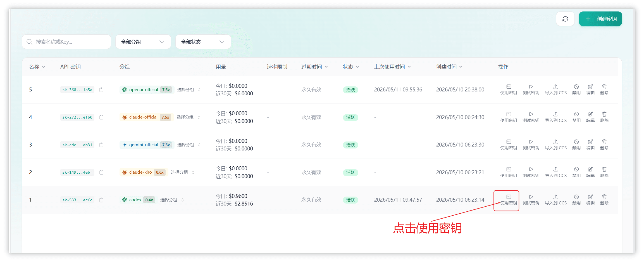Open 选择分组 for claude-kiro row
The image size is (644, 262).
coord(183,172)
